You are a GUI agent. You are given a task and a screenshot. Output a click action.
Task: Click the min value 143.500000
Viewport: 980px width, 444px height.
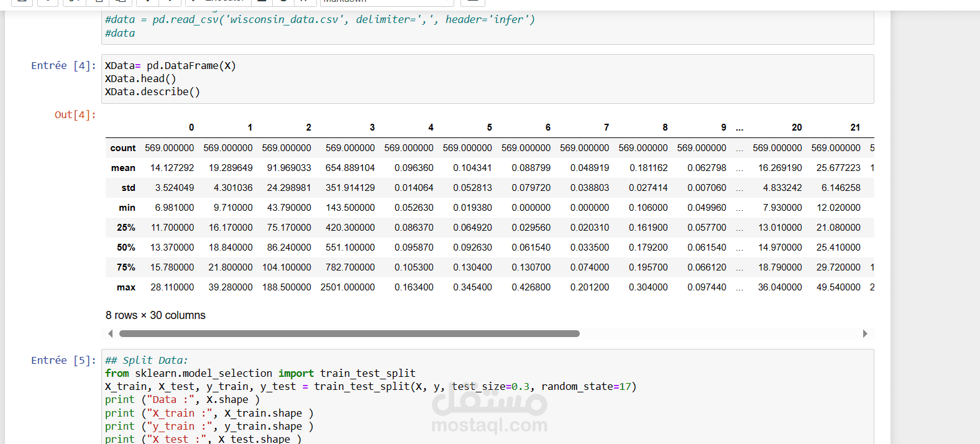tap(350, 208)
